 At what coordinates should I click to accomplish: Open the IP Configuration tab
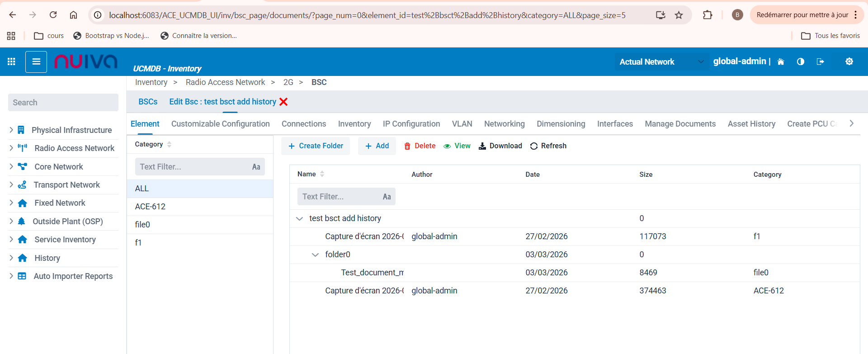point(411,124)
